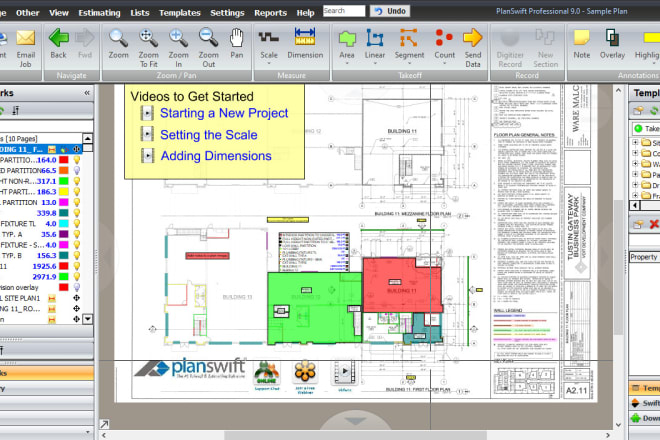The image size is (660, 440).
Task: Open the Segment tool dropdown arrow
Action: pyautogui.click(x=409, y=64)
